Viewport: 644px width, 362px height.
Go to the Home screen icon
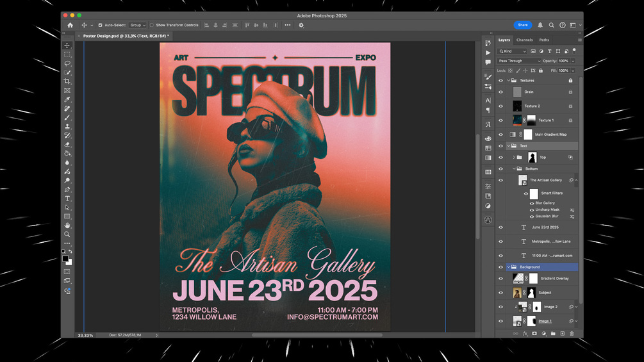tap(70, 25)
